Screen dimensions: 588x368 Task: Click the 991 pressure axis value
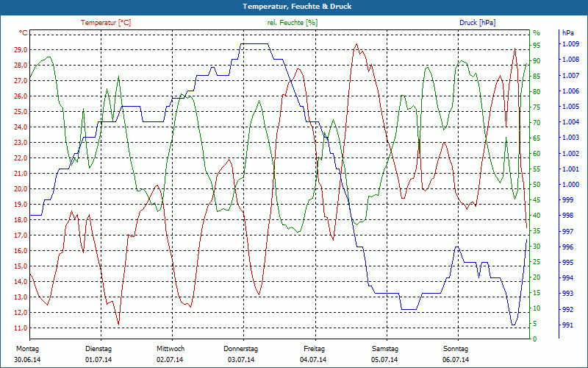tap(568, 325)
